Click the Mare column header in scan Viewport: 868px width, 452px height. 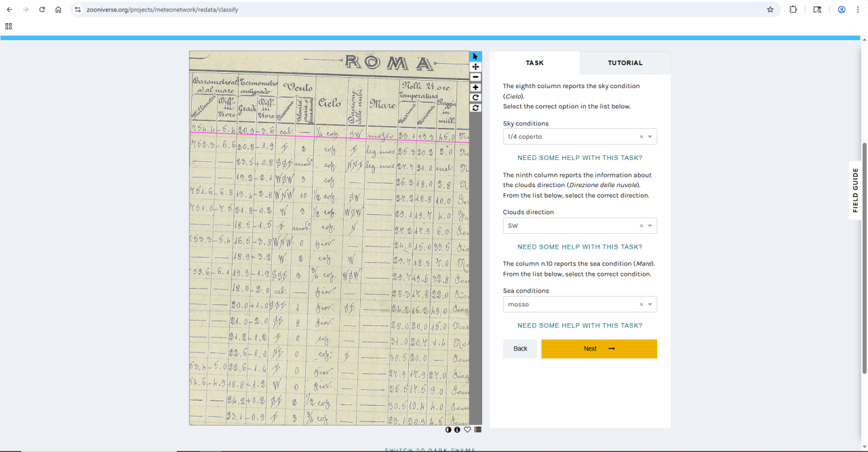(382, 104)
